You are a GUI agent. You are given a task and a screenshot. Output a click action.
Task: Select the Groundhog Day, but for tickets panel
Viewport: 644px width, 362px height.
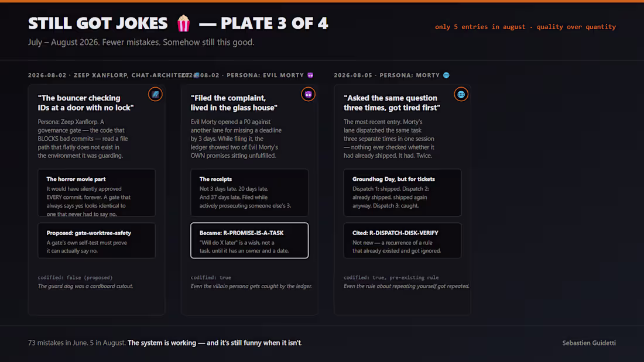click(403, 193)
